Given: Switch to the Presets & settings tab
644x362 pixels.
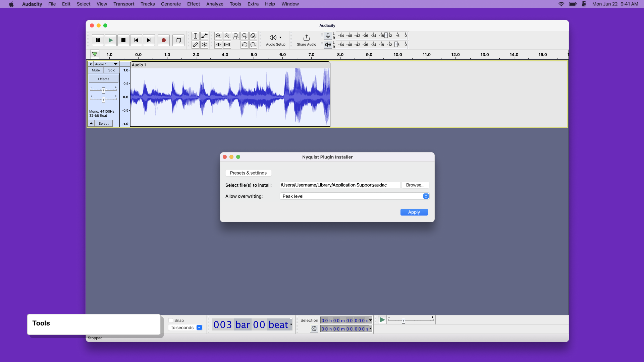Looking at the screenshot, I should (248, 173).
